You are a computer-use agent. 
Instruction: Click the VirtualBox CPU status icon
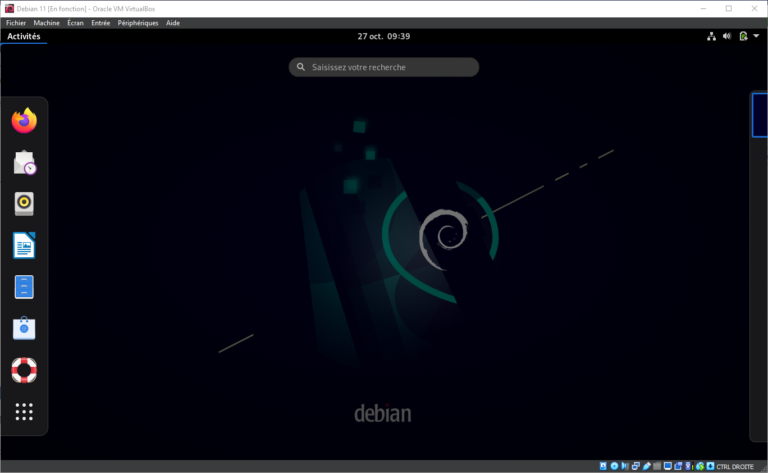coord(689,466)
